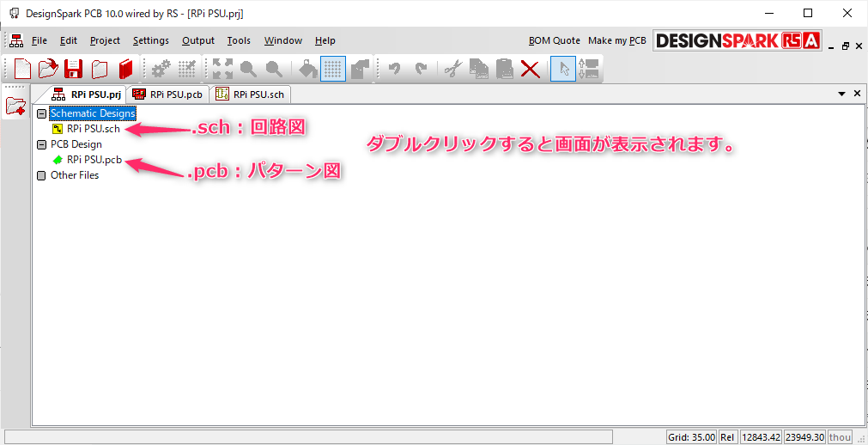868x445 pixels.
Task: Toggle the Rel coordinate status button
Action: pos(727,436)
